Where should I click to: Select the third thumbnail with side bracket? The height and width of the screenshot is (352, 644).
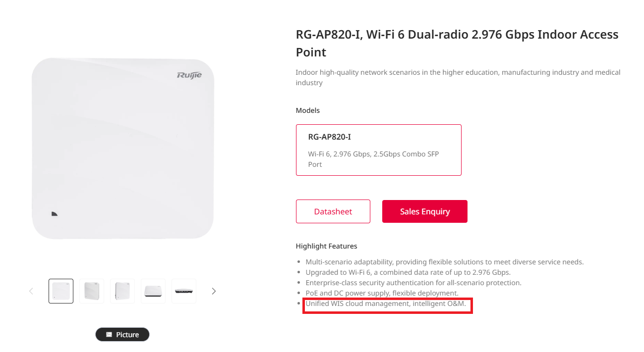(x=122, y=291)
